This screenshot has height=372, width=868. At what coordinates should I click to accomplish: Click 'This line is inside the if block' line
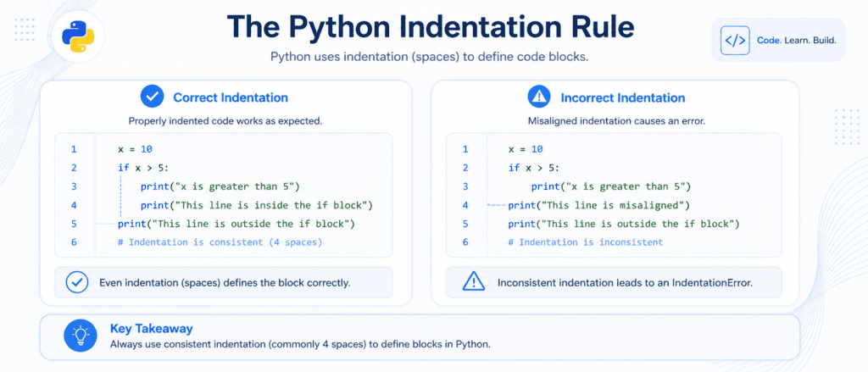coord(256,205)
